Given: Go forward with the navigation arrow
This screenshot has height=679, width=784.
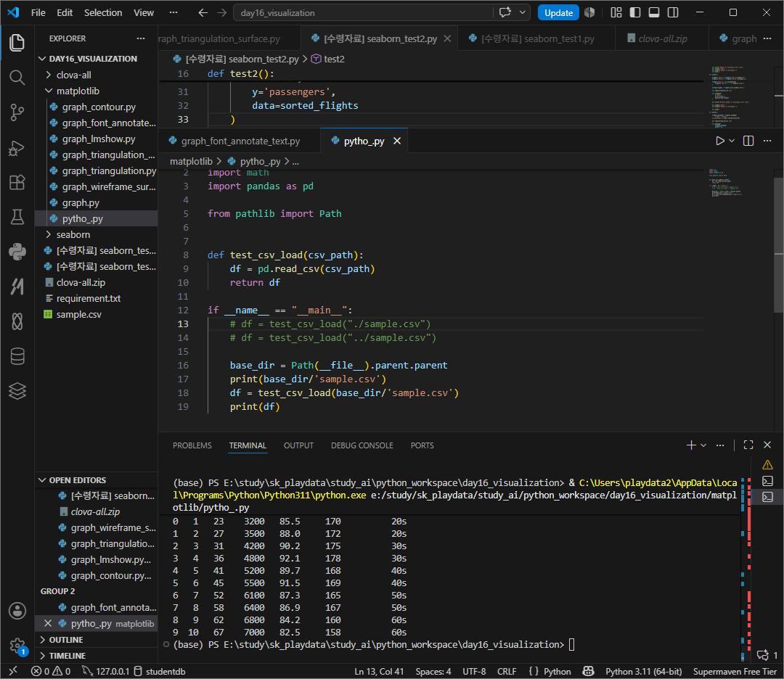Looking at the screenshot, I should coord(222,12).
